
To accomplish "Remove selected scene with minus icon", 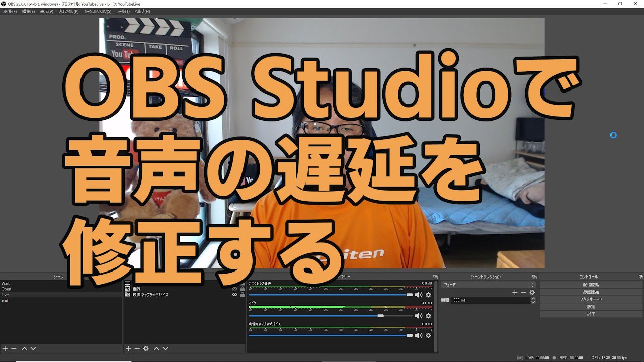I will click(14, 348).
